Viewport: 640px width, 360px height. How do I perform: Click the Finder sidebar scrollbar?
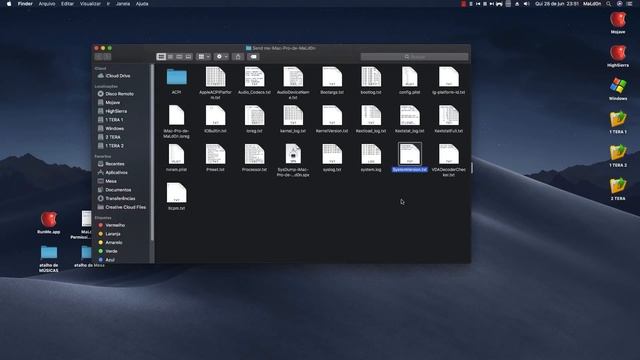coord(153,153)
